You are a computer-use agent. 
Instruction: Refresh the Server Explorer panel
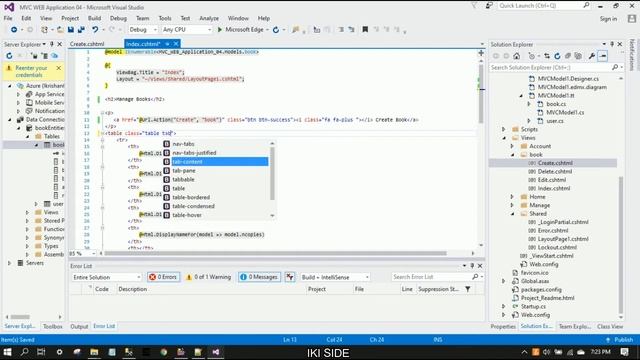tap(9, 56)
